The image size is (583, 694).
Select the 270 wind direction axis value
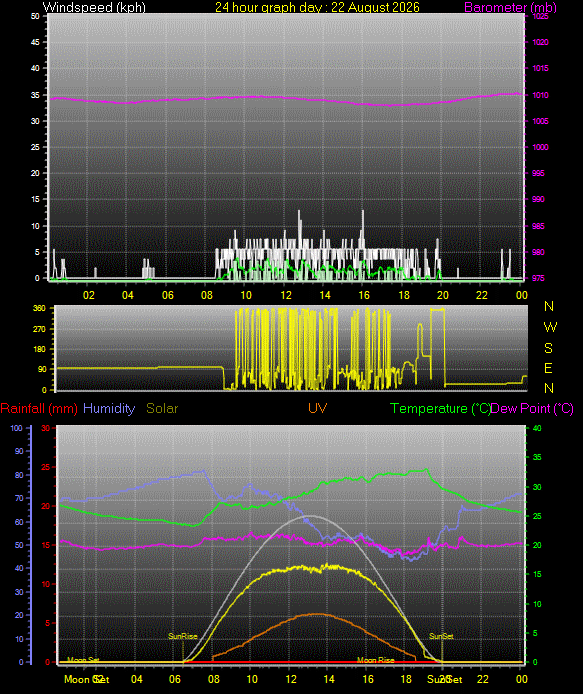(x=39, y=329)
